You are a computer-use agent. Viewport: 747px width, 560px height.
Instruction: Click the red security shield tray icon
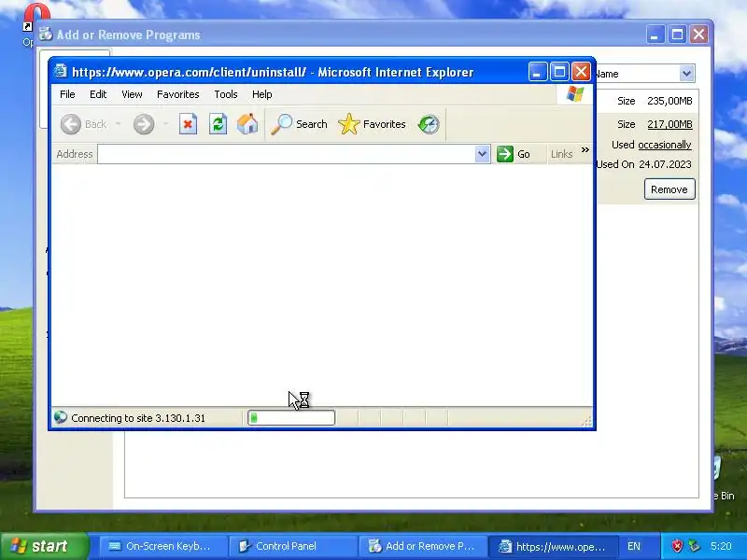point(677,546)
